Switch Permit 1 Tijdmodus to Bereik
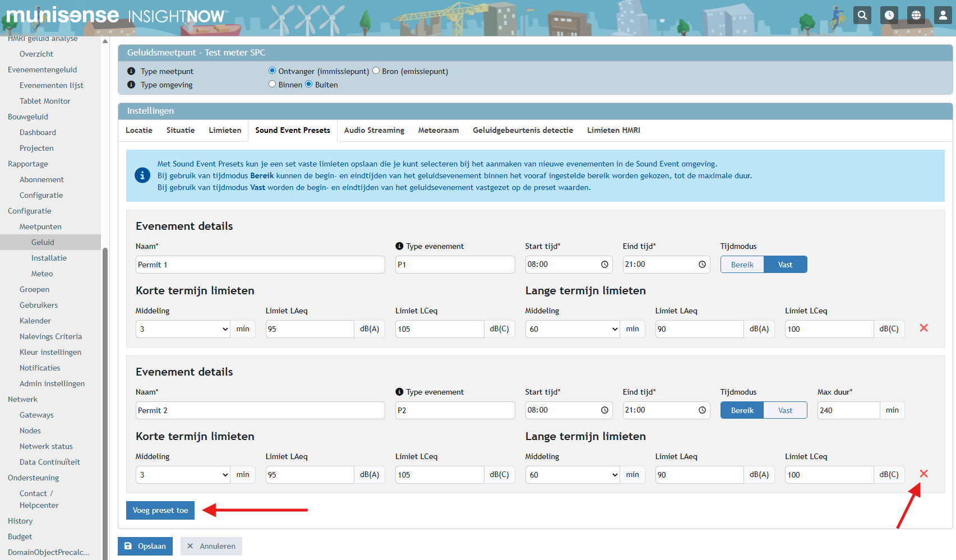The image size is (956, 560). pos(742,265)
